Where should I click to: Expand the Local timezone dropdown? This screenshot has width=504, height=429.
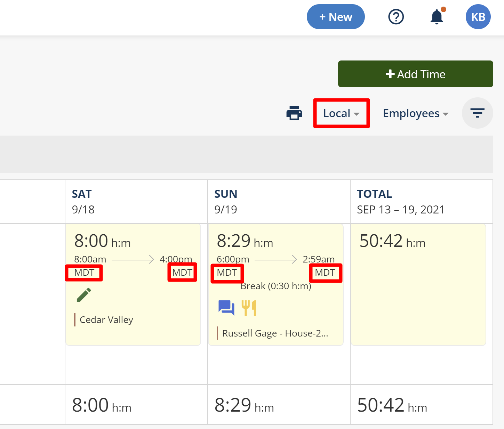click(341, 113)
